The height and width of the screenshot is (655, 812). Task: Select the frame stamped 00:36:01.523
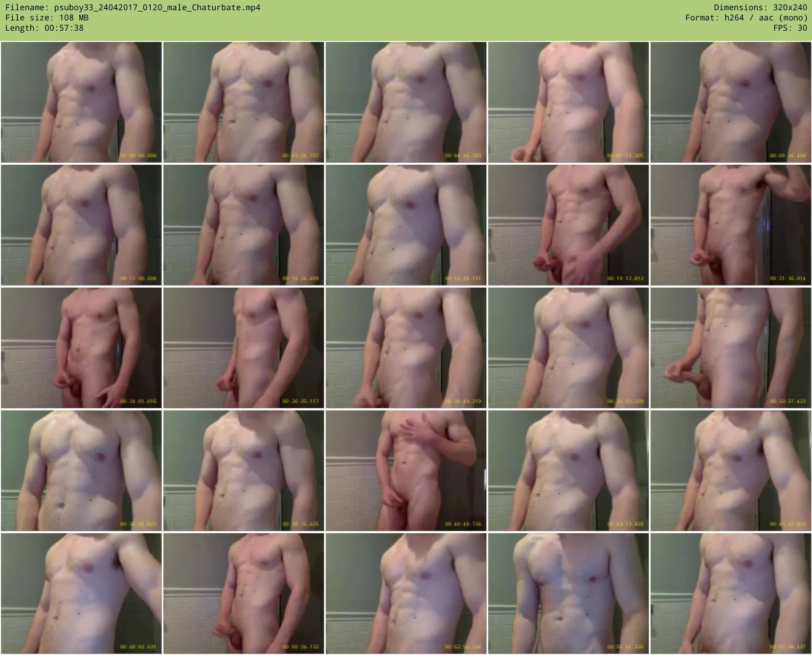pos(81,471)
